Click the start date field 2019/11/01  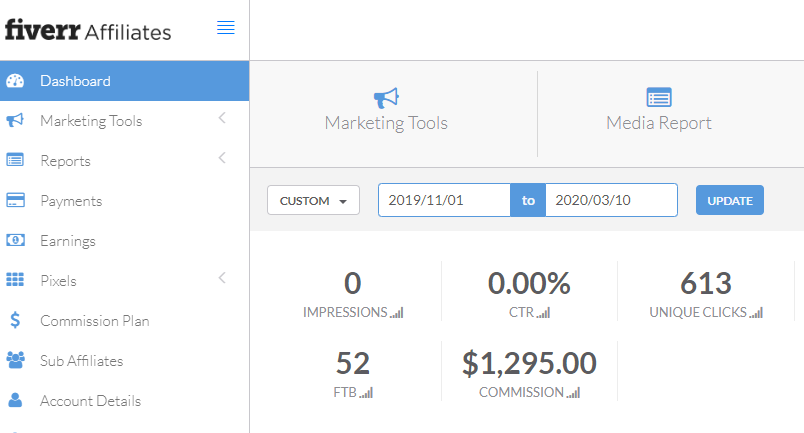tap(444, 200)
